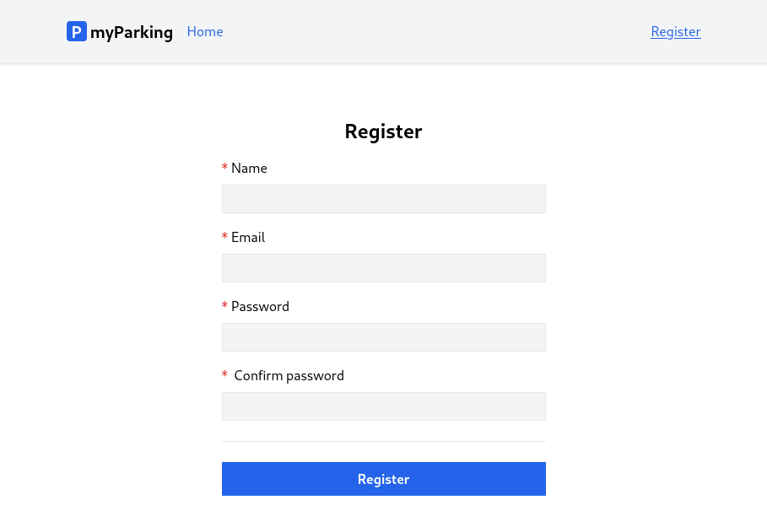The width and height of the screenshot is (767, 532).
Task: Click the red asterisk beside Email
Action: (224, 236)
